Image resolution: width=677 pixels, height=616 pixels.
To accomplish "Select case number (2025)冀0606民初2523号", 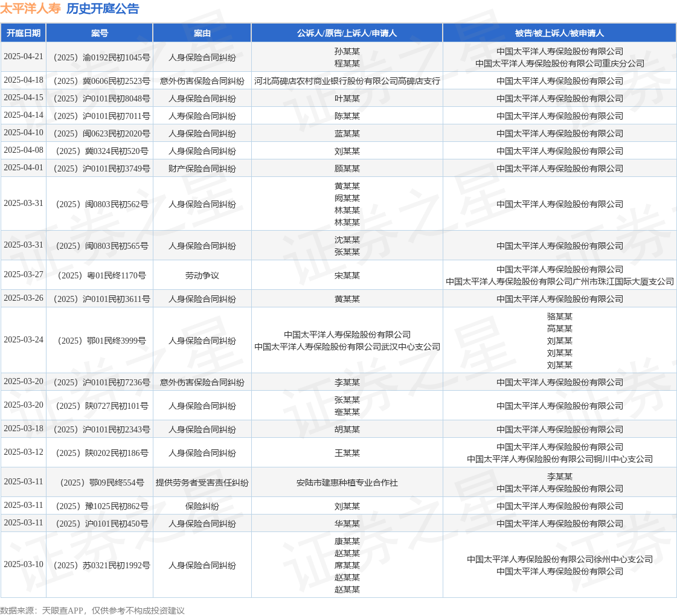I will click(x=101, y=81).
